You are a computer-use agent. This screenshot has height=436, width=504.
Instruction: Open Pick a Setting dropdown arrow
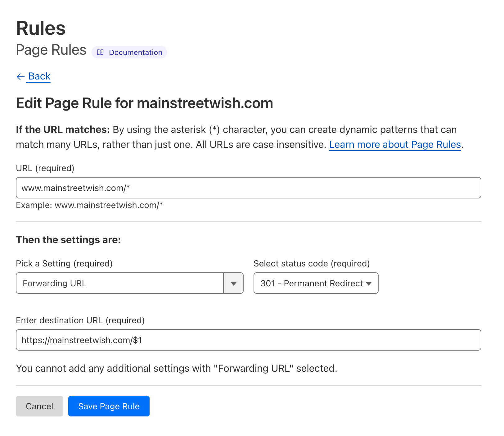point(233,283)
